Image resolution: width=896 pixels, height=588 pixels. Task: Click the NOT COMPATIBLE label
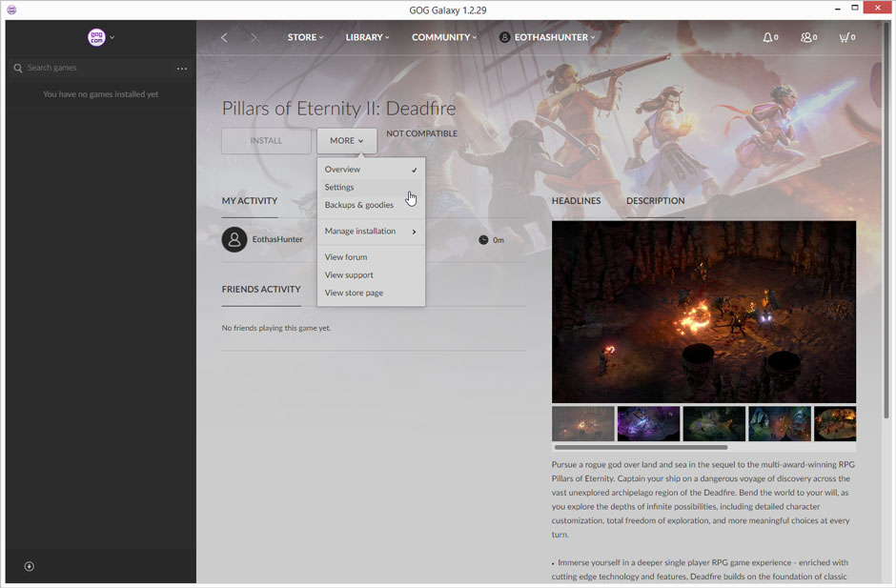[x=421, y=133]
